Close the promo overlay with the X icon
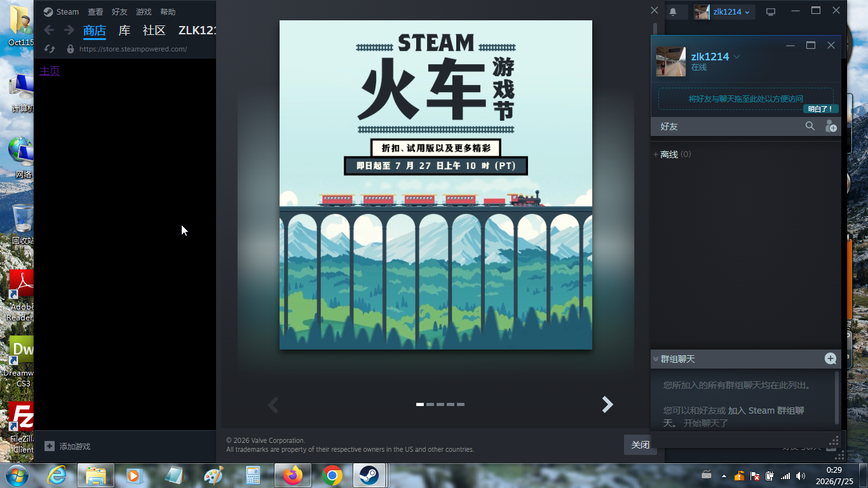Image resolution: width=868 pixels, height=488 pixels. point(654,10)
